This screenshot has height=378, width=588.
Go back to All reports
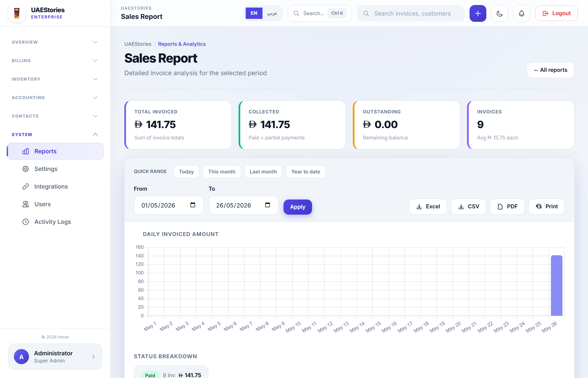(x=550, y=70)
